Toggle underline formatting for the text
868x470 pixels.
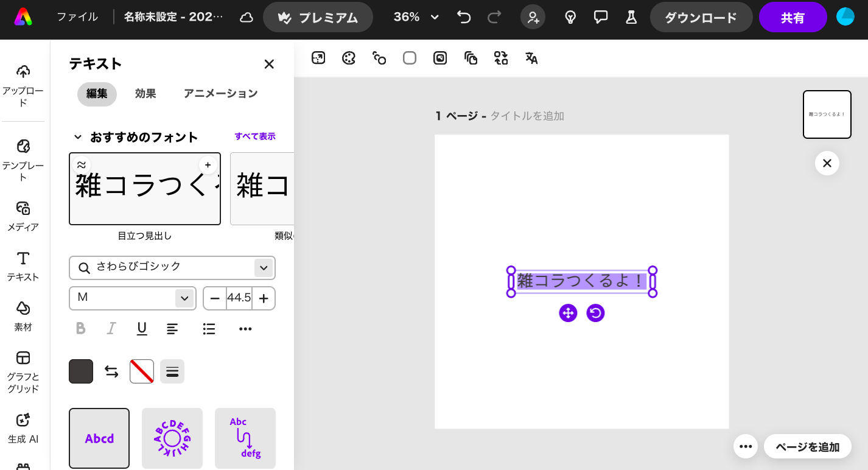(142, 329)
